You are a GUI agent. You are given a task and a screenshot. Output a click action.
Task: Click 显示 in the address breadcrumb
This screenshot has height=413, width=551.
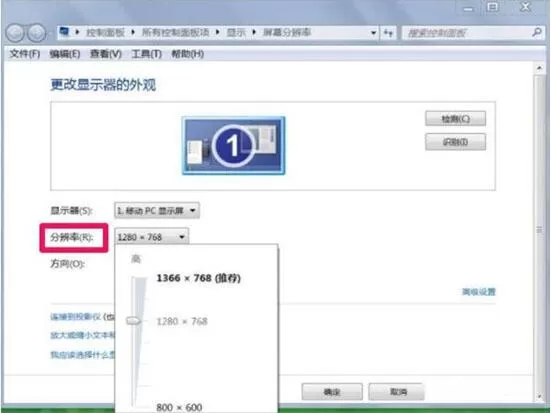tap(236, 33)
